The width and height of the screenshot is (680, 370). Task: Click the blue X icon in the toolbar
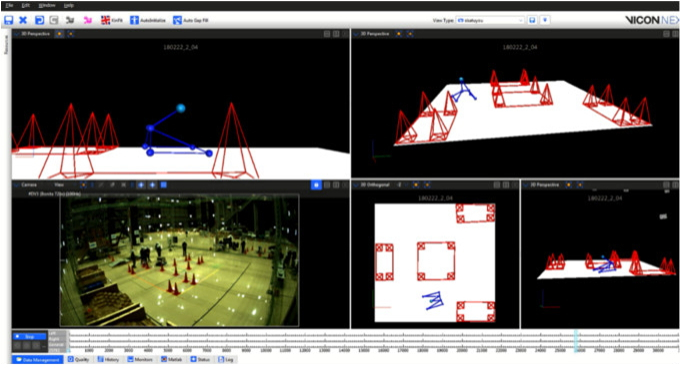pyautogui.click(x=23, y=20)
